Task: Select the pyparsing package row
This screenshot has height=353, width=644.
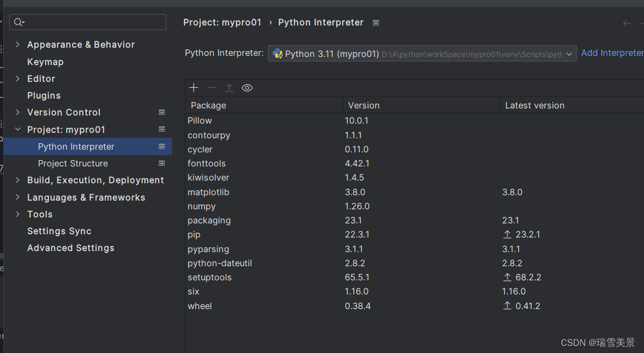Action: click(x=415, y=249)
